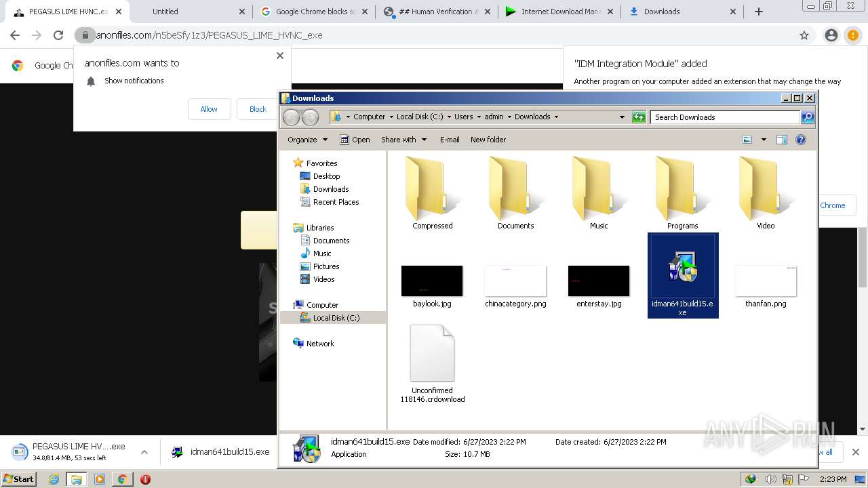Open PEGASUS LIME download options chevron
Screen dimensions: 868x488
tap(144, 452)
